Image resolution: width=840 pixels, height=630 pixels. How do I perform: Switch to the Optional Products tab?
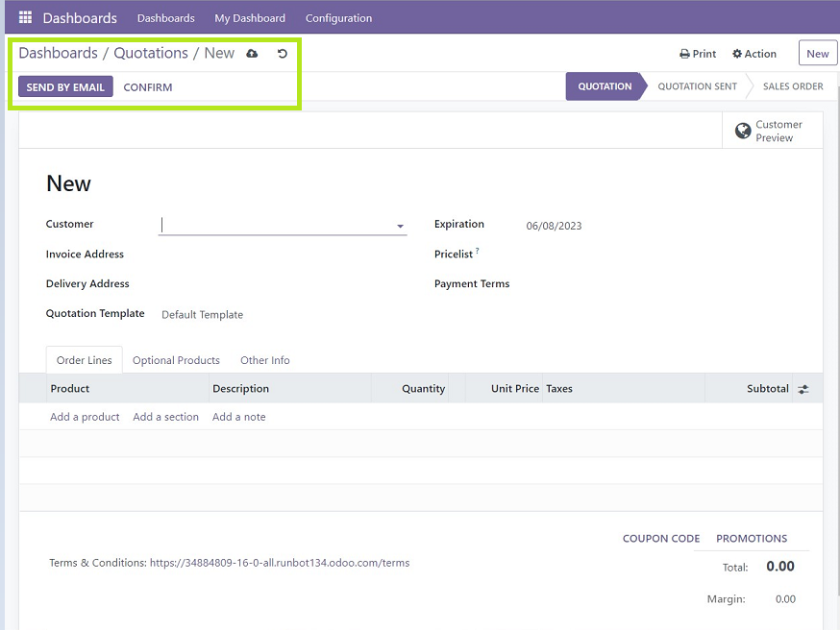point(176,360)
